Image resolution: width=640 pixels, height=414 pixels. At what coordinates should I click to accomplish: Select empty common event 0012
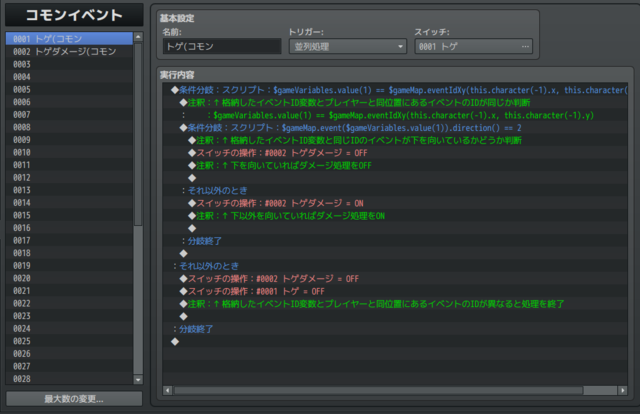tap(69, 178)
